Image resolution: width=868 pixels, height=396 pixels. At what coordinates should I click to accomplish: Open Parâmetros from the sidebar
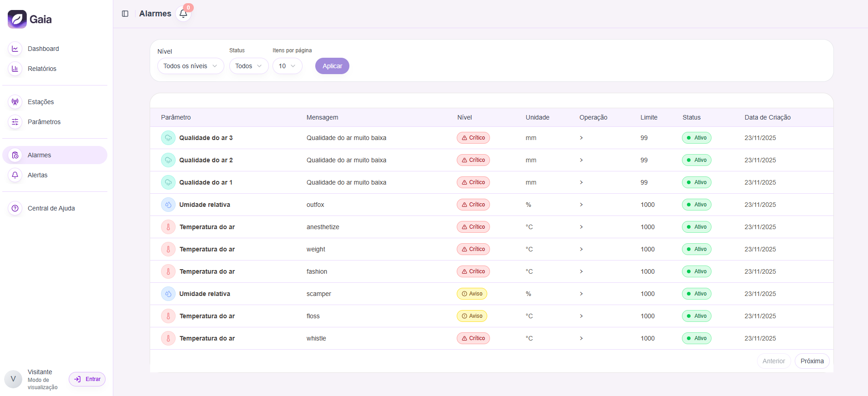(x=44, y=122)
